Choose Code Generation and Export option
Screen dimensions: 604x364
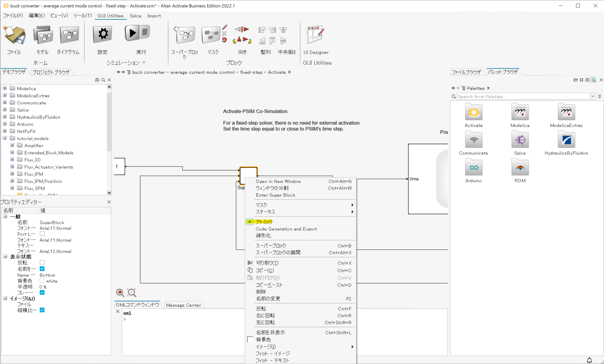pyautogui.click(x=286, y=229)
